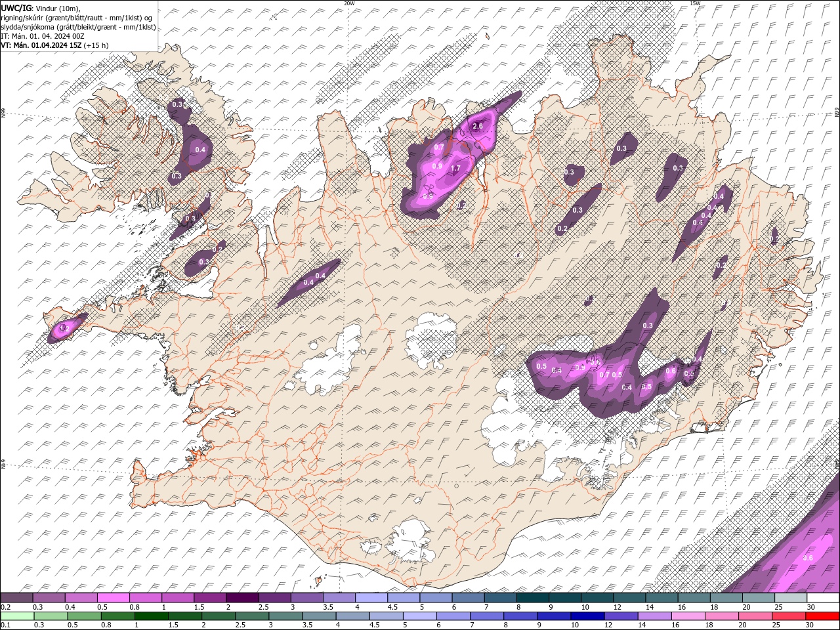Click the dark teal swatch labeled 8 in the upper legend
The height and width of the screenshot is (630, 840).
(x=533, y=598)
